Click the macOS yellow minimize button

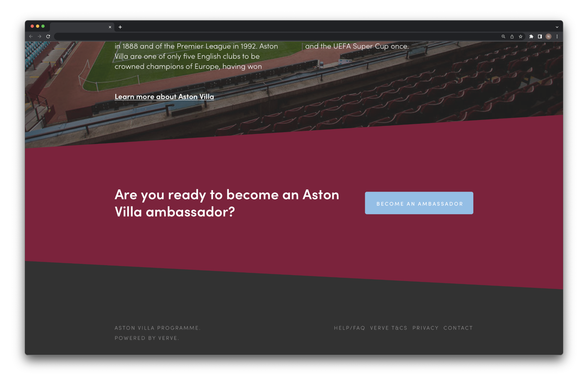(38, 26)
